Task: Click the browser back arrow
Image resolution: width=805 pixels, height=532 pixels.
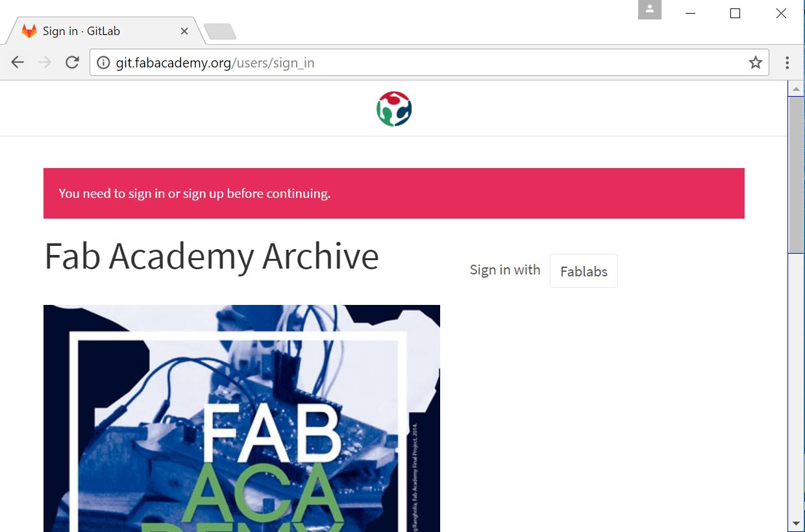Action: tap(18, 62)
